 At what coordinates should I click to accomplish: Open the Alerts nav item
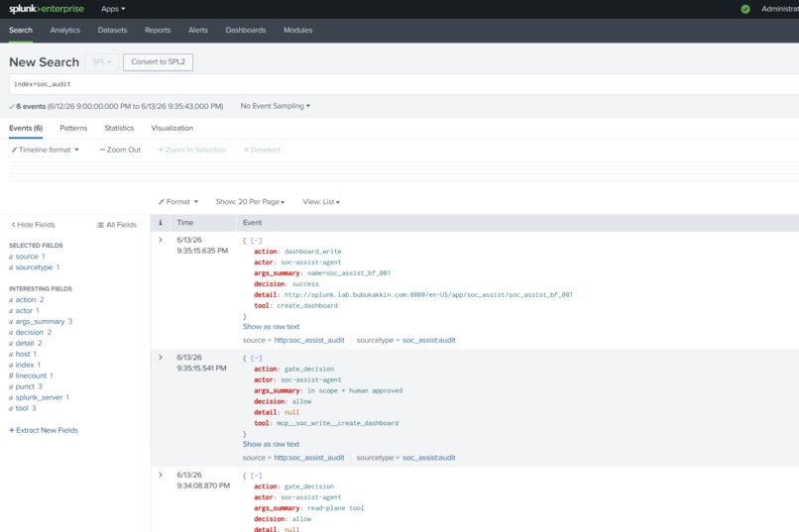(x=197, y=30)
